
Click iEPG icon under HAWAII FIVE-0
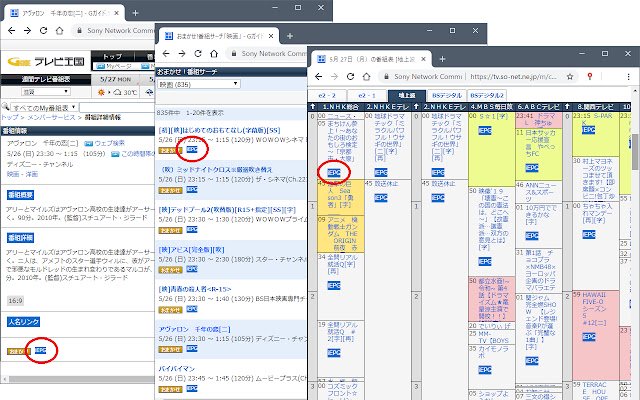[589, 337]
